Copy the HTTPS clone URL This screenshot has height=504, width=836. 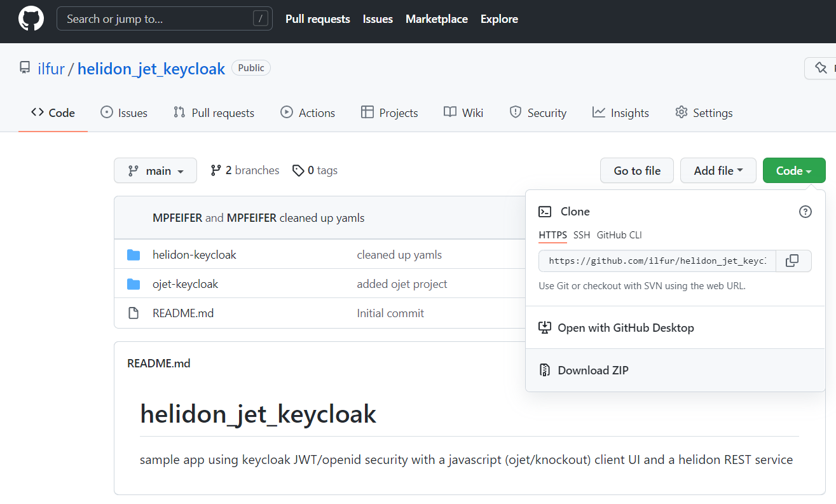[792, 261]
